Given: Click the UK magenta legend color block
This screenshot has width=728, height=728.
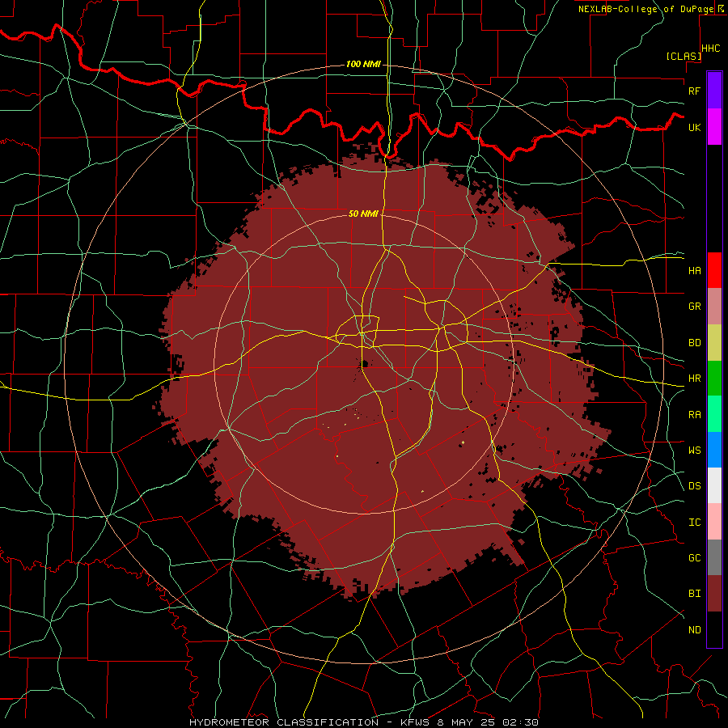Looking at the screenshot, I should [714, 127].
